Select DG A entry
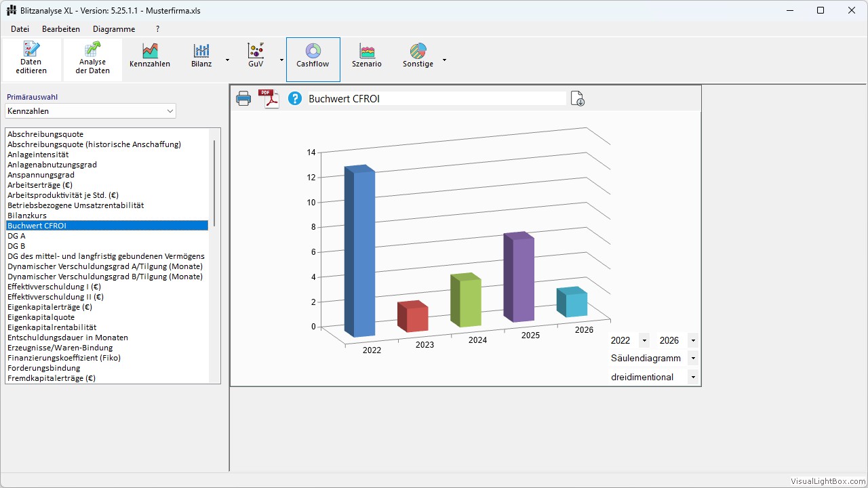Screen dimensions: 868x488 [107, 236]
